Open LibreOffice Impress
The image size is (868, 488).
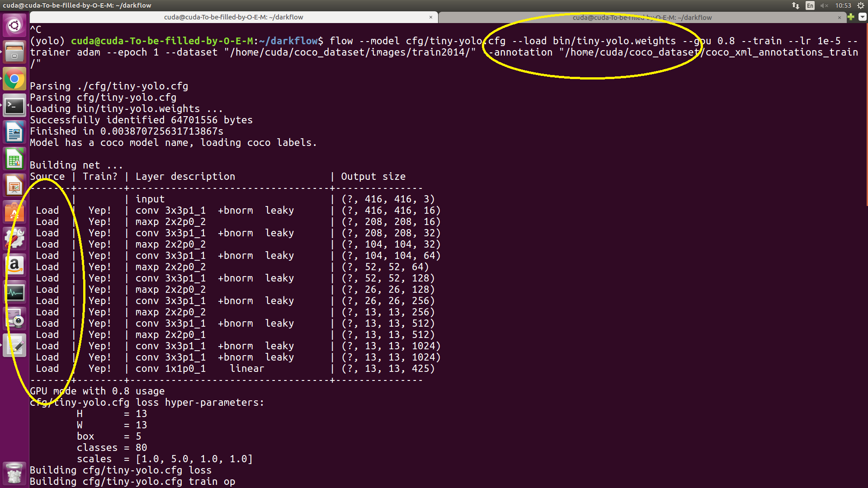(x=14, y=185)
